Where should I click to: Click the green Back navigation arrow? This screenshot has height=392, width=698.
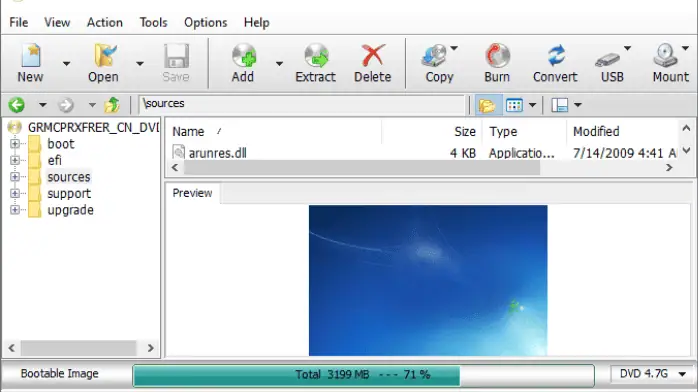pos(17,105)
